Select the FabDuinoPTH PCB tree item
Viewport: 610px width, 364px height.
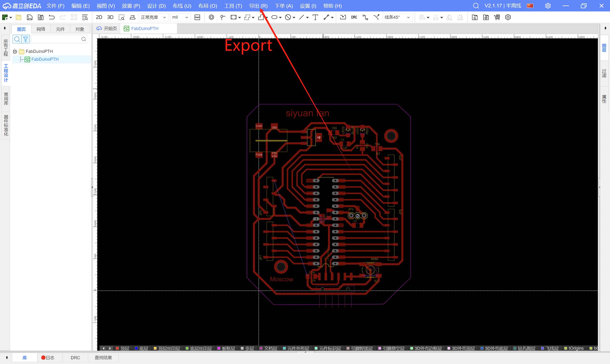point(45,59)
